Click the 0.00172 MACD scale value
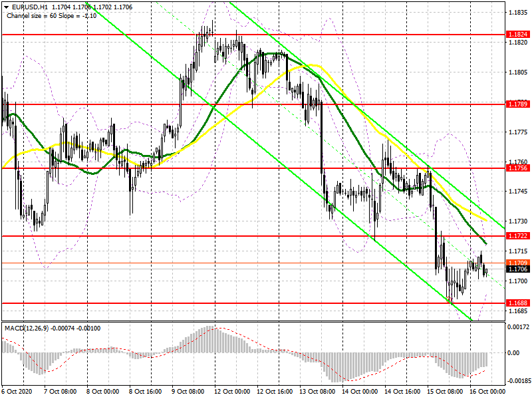The image size is (532, 399). (x=518, y=327)
